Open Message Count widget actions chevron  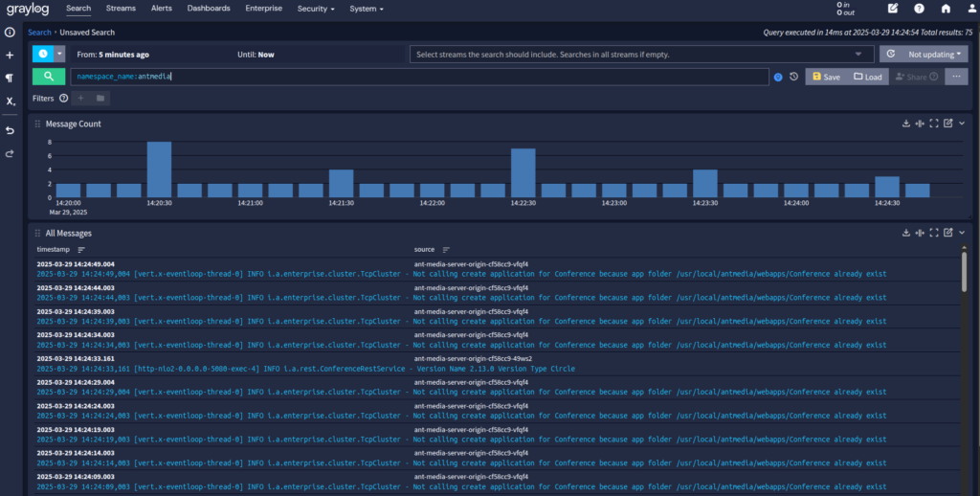(962, 124)
